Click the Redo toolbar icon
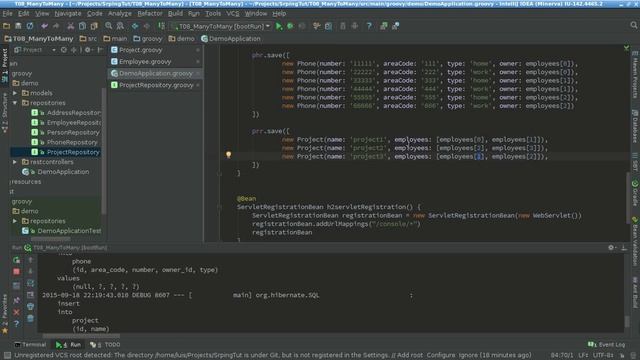This screenshot has width=640, height=360. (56, 26)
